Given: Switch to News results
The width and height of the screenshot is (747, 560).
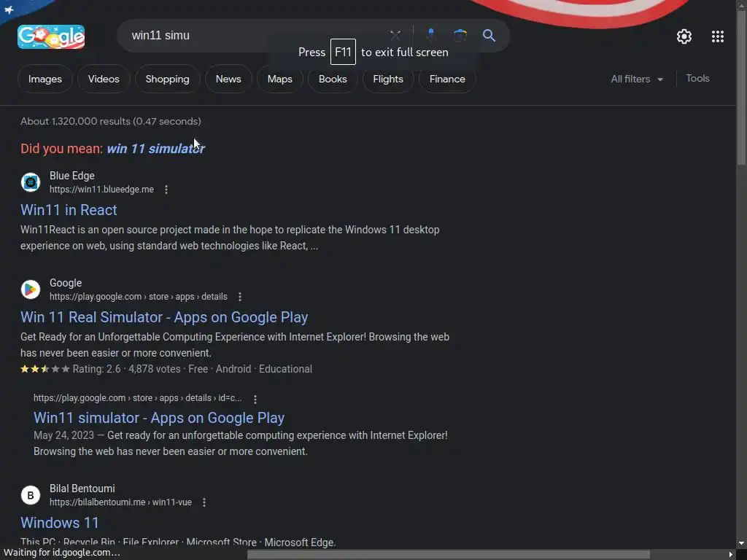Looking at the screenshot, I should point(228,79).
